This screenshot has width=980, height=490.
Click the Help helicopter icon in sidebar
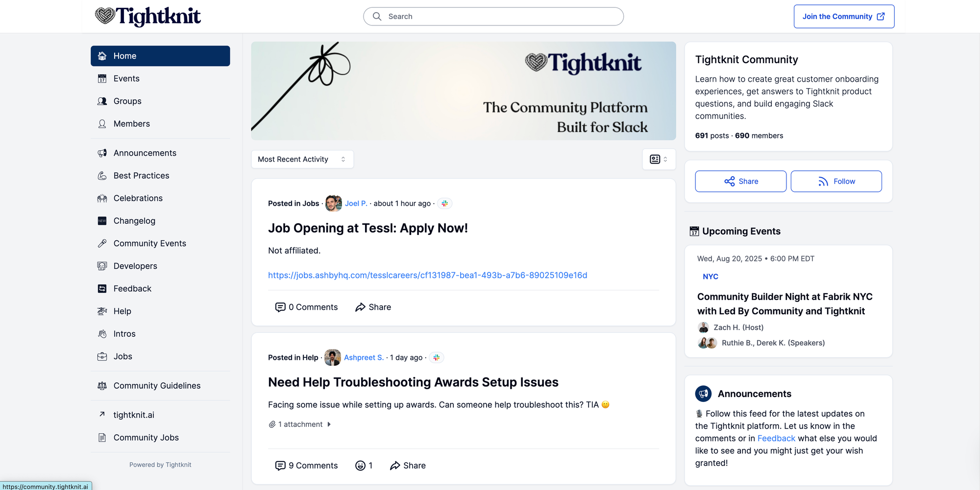click(102, 311)
